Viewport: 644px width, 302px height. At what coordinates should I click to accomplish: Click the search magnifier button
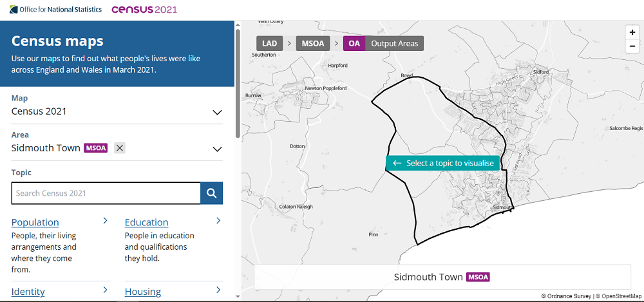(212, 193)
